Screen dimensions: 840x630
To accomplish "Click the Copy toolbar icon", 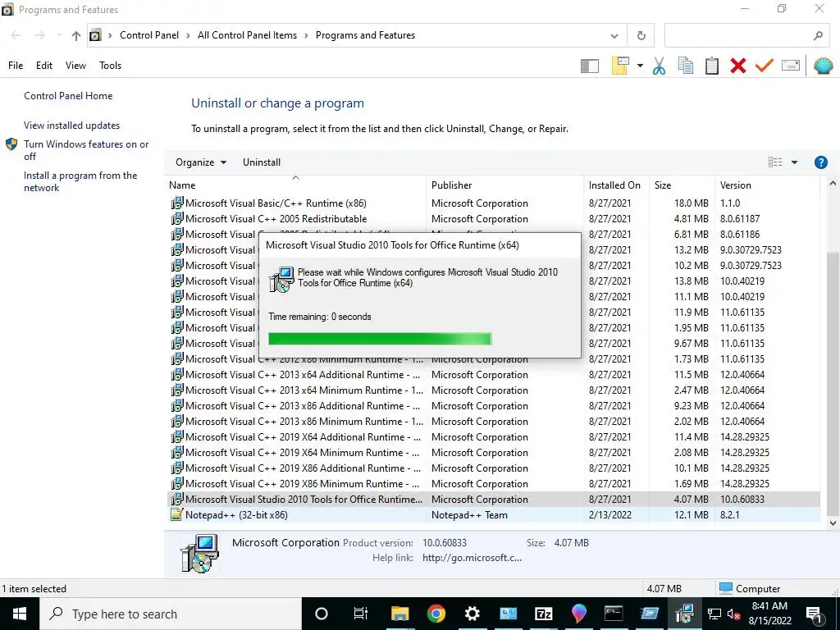I will tap(685, 66).
